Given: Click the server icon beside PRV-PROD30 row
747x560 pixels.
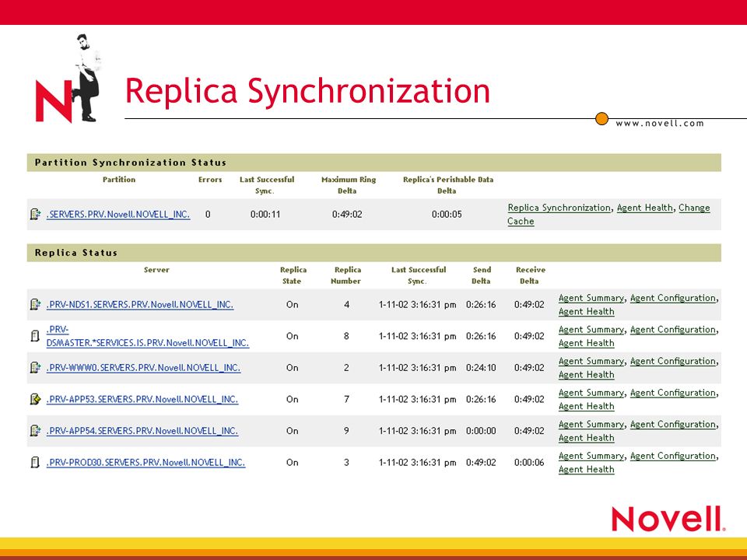Looking at the screenshot, I should [x=35, y=462].
